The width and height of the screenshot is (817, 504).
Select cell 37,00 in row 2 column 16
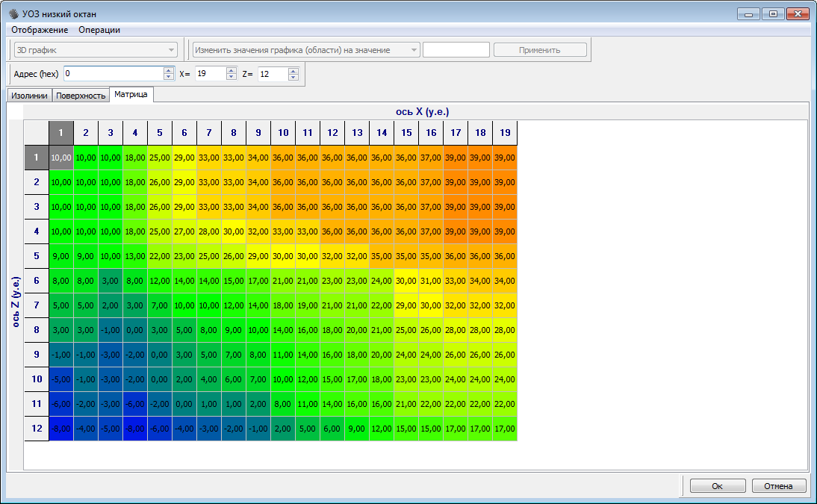431,182
